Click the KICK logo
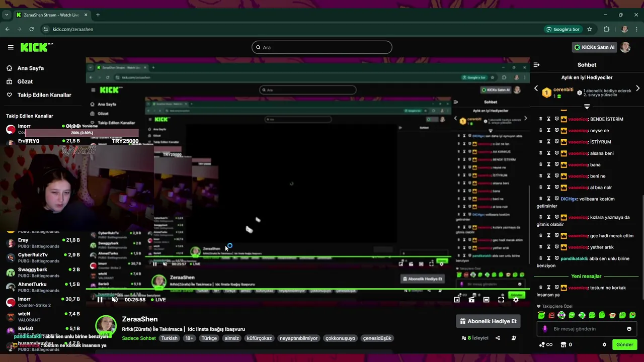The width and height of the screenshot is (644, 362). pyautogui.click(x=36, y=47)
